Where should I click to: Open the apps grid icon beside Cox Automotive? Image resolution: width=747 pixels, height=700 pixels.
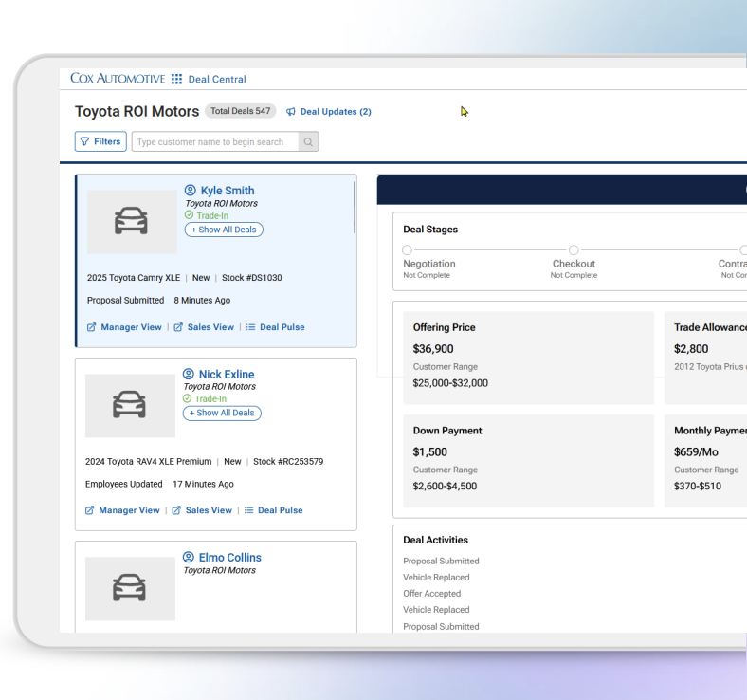[x=176, y=79]
